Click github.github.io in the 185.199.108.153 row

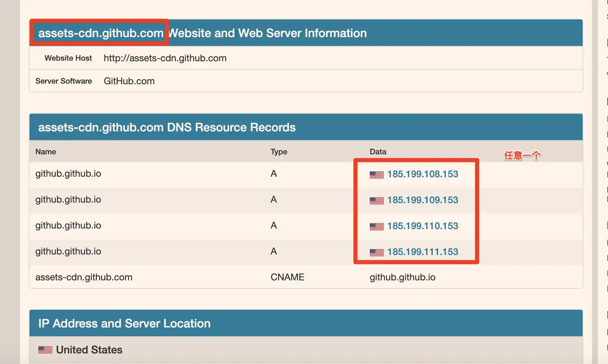point(68,174)
